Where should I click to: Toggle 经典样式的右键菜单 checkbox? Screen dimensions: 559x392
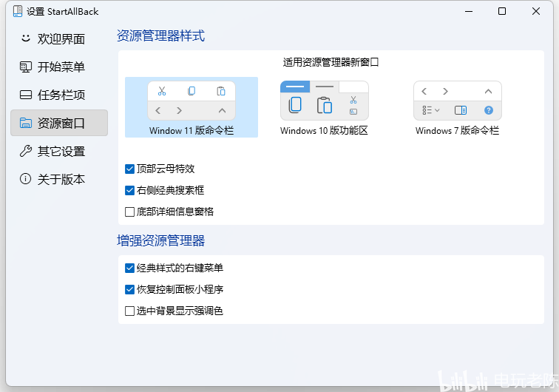(130, 268)
